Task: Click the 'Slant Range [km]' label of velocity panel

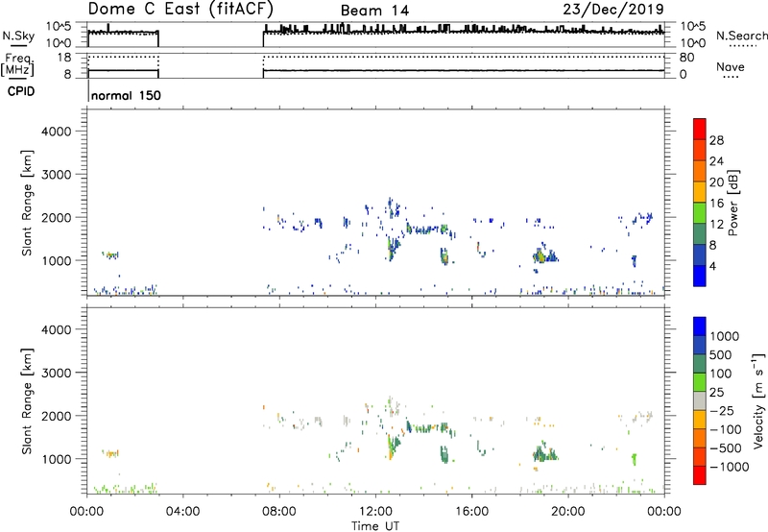Action: pos(27,401)
